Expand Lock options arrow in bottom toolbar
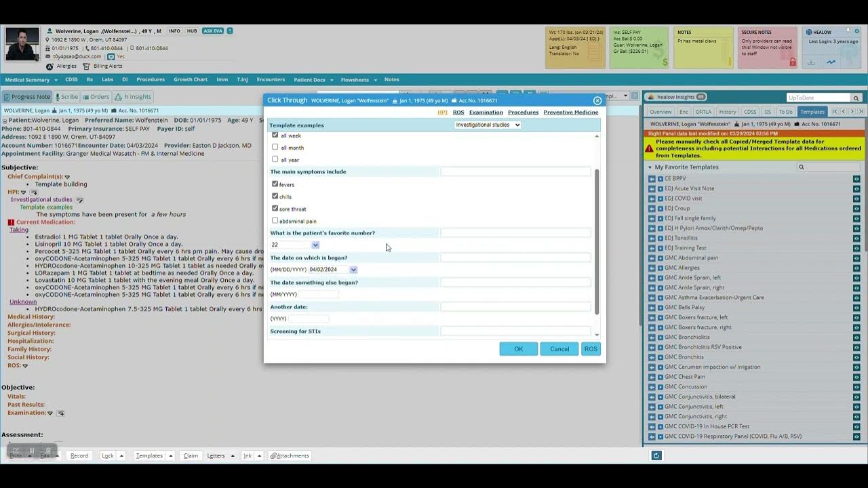The height and width of the screenshot is (488, 868). pyautogui.click(x=122, y=456)
